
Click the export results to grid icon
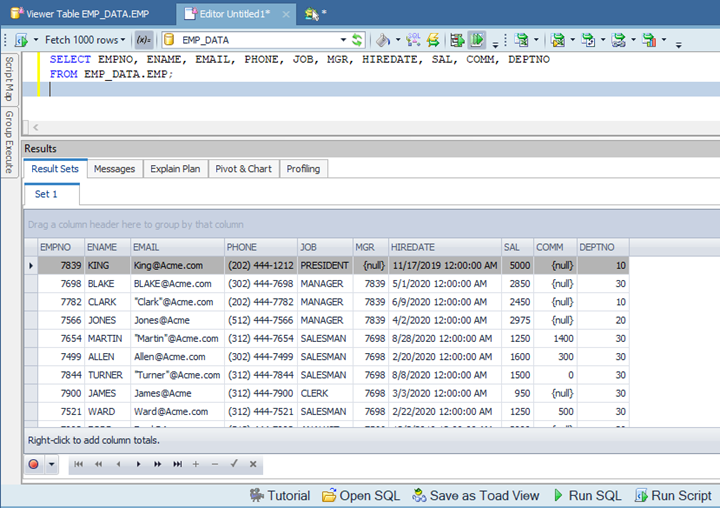(x=522, y=40)
